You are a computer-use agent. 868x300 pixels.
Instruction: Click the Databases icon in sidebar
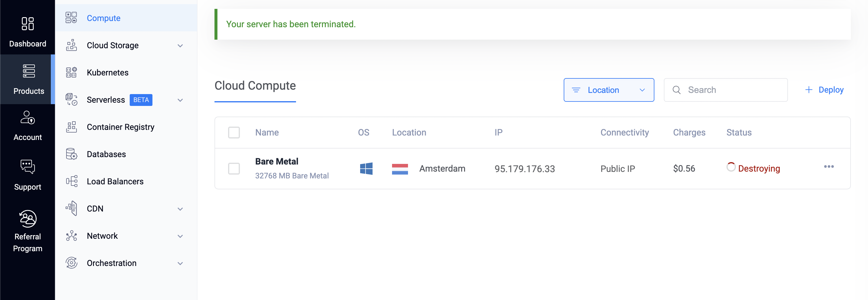(71, 154)
